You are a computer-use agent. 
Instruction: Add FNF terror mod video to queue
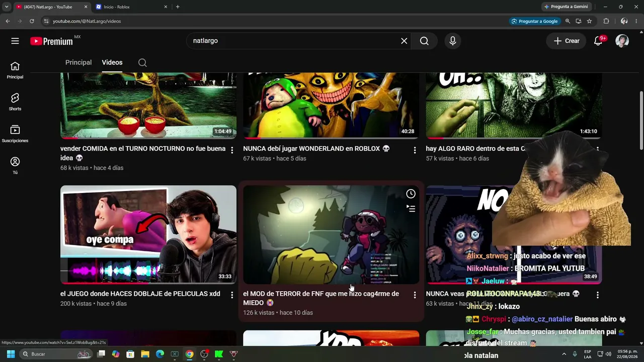click(x=411, y=208)
